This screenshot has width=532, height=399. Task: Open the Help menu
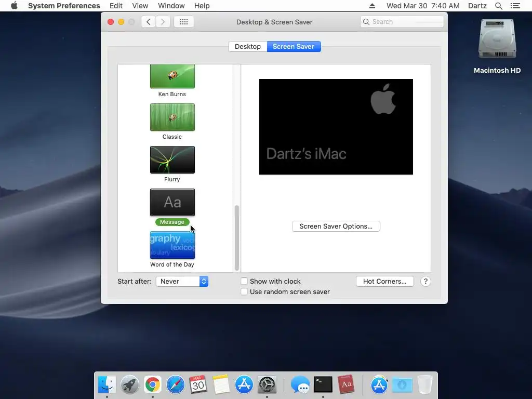202,6
